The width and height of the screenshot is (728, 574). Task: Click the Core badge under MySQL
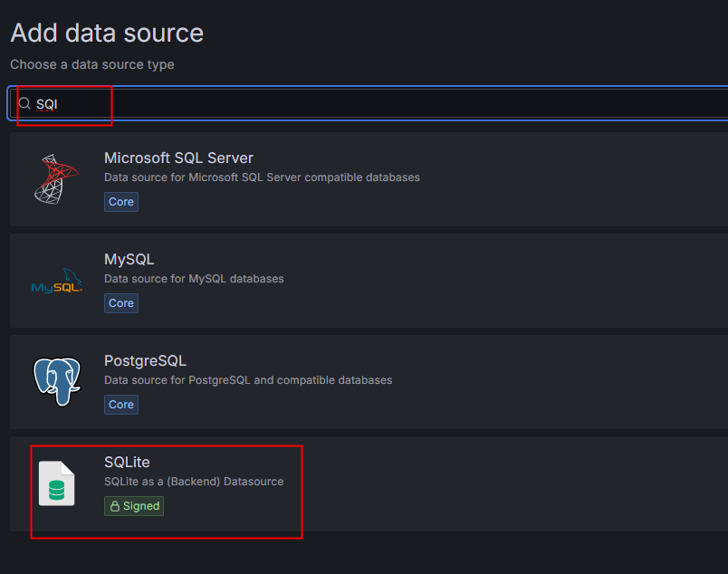point(121,302)
